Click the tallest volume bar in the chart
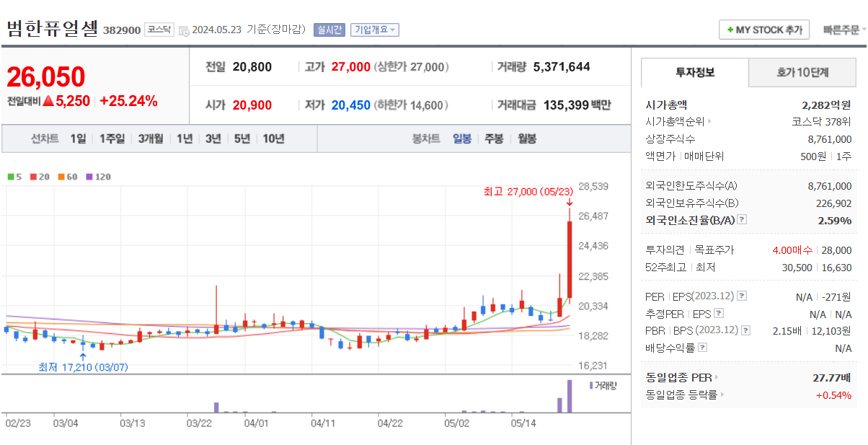The image size is (868, 445). click(570, 396)
